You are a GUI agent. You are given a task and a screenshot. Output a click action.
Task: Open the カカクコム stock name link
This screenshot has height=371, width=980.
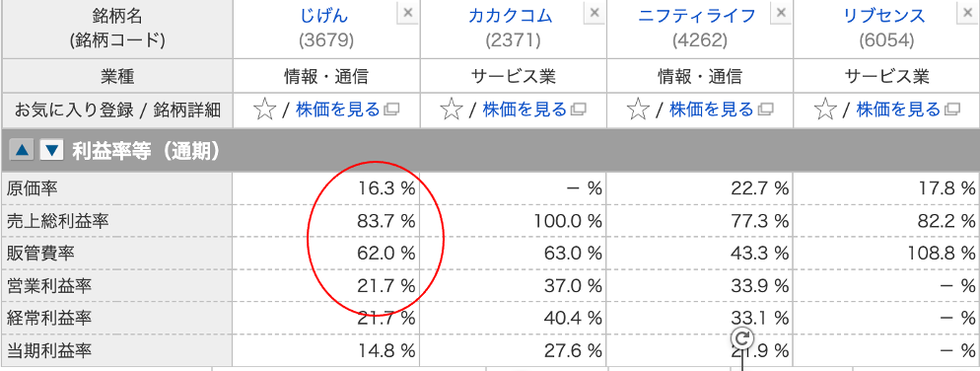pos(511,15)
